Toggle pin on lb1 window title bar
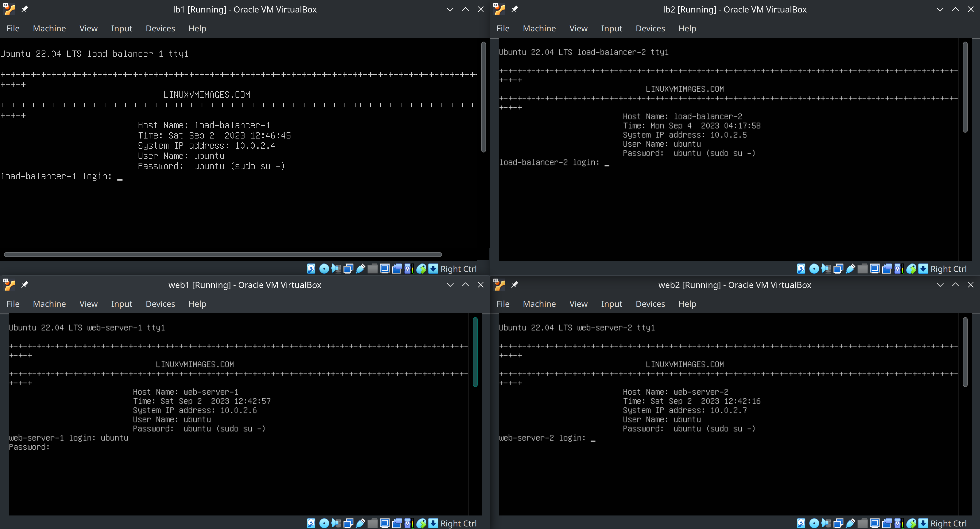This screenshot has height=529, width=980. tap(25, 9)
